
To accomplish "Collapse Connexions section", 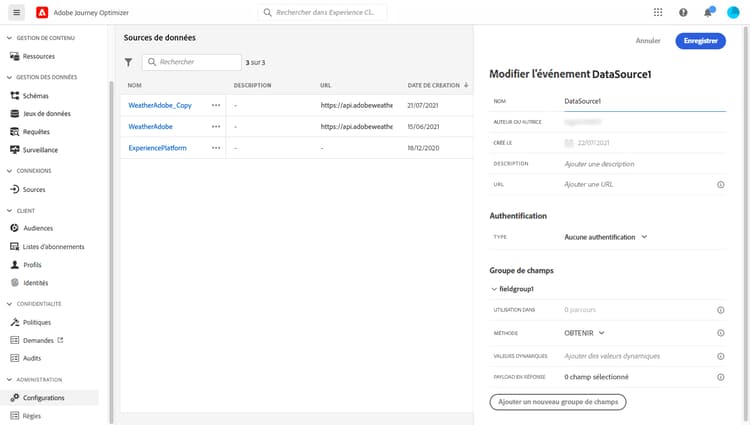I will pos(9,171).
